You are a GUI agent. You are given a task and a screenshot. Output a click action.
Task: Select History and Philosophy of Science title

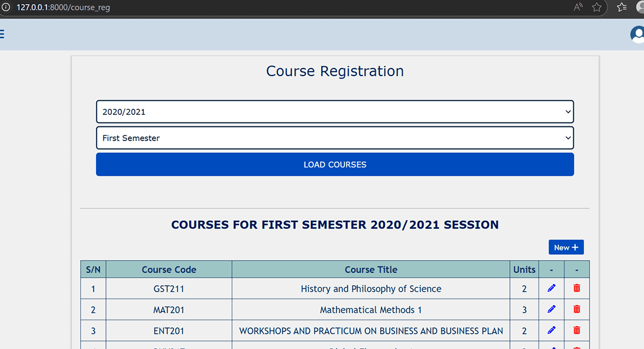tap(371, 289)
